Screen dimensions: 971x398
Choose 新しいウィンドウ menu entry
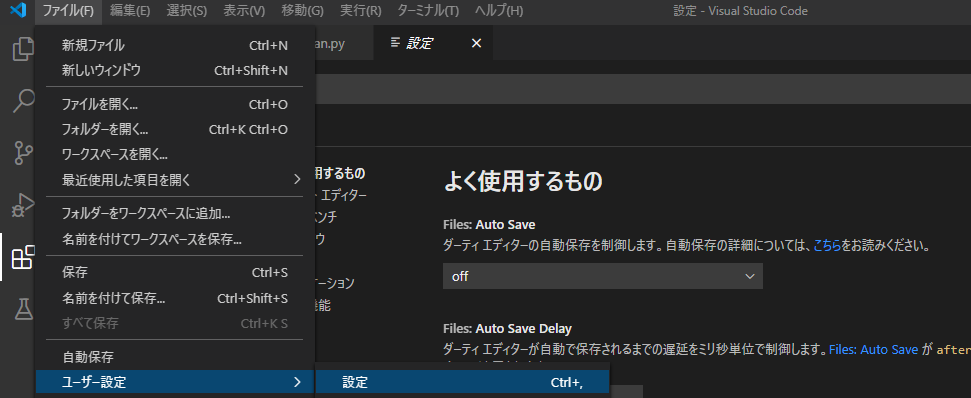tap(175, 70)
